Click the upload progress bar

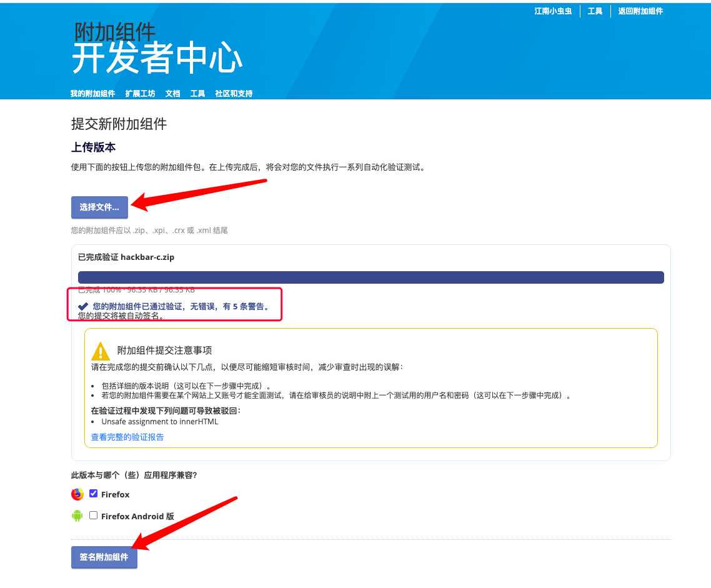pyautogui.click(x=371, y=277)
